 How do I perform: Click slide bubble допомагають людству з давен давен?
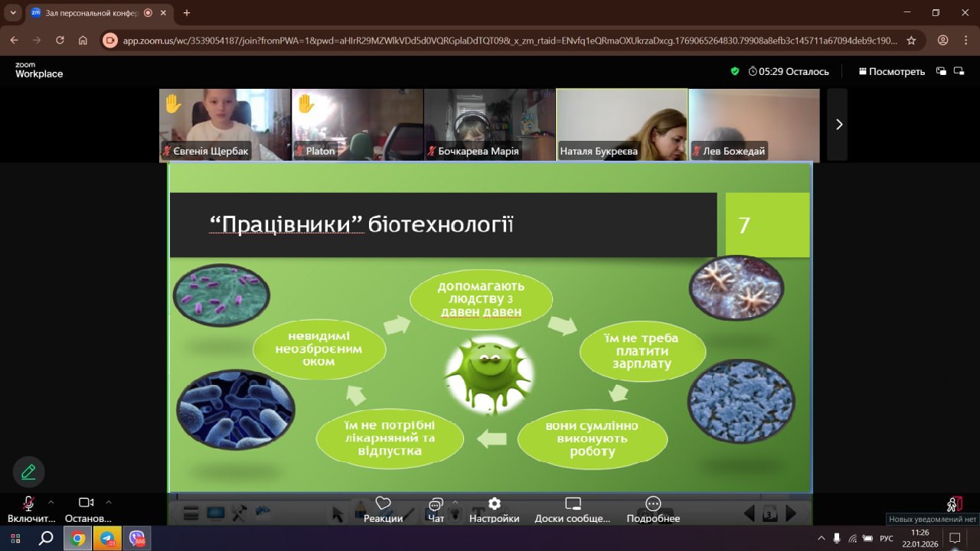[x=480, y=299]
